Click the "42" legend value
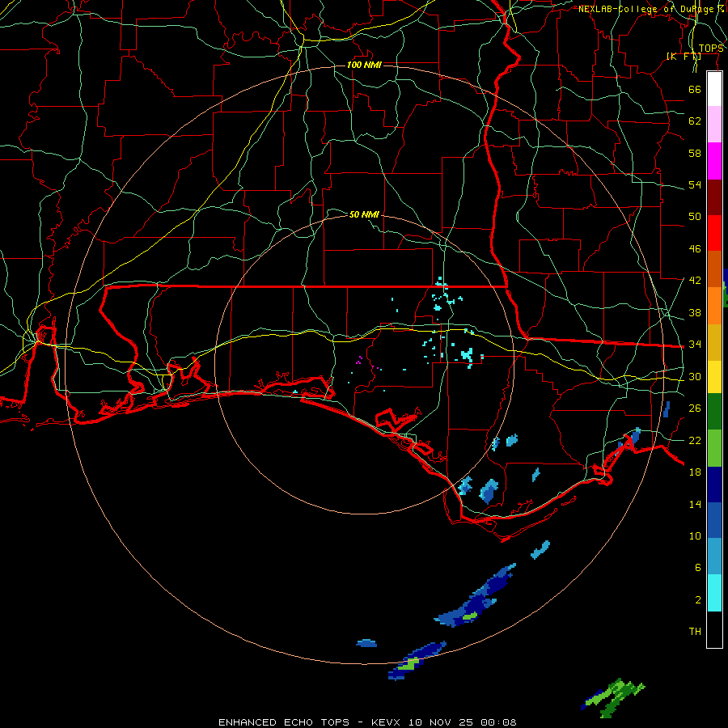This screenshot has width=728, height=728. pyautogui.click(x=695, y=281)
